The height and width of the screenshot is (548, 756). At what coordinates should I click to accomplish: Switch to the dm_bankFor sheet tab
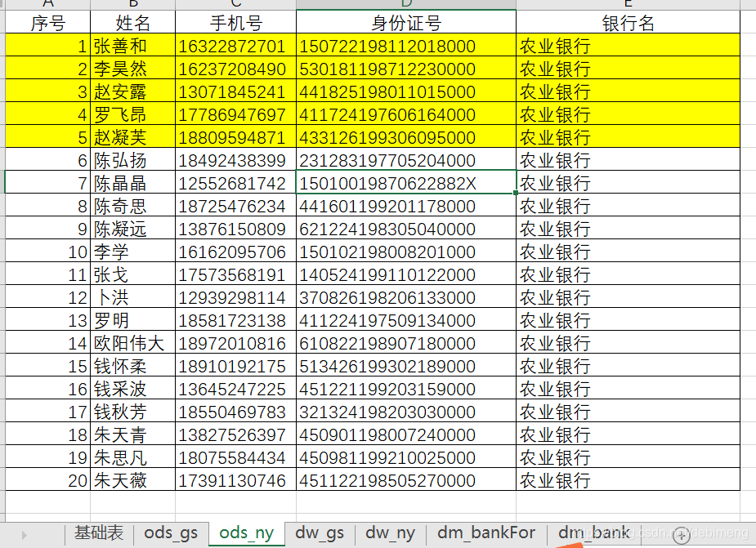click(x=486, y=533)
